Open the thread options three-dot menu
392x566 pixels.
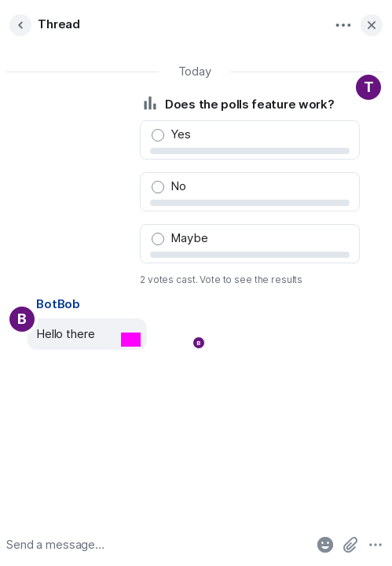343,25
